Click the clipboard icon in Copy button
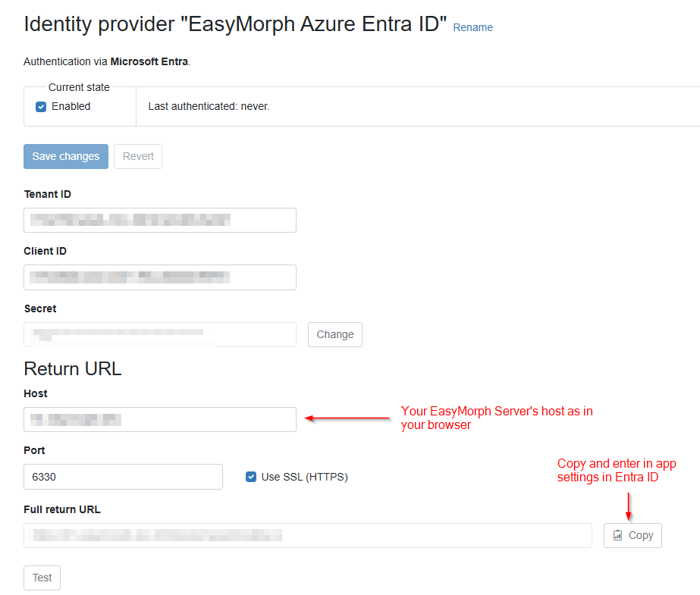Viewport: 700px width, 595px height. tap(617, 535)
